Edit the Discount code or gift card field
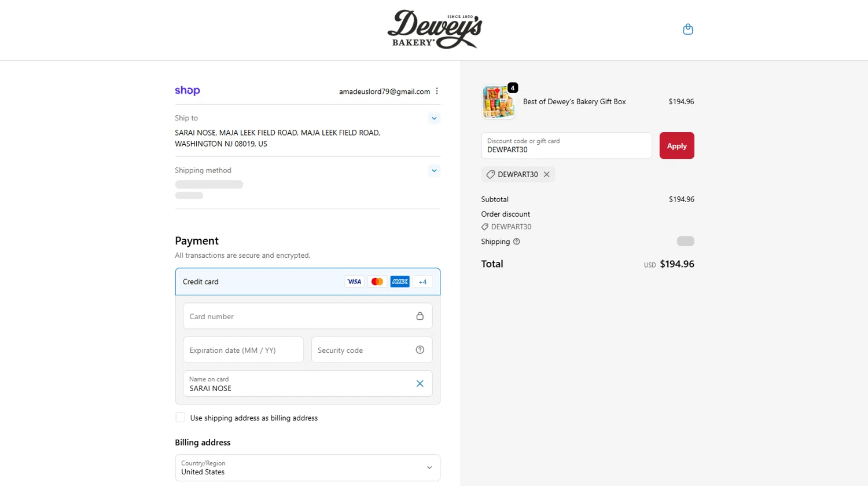 tap(567, 145)
